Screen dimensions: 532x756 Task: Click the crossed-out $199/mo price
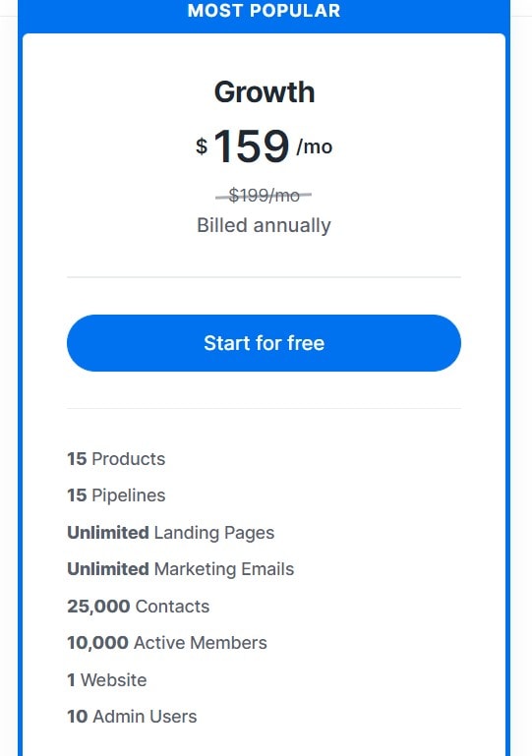click(x=264, y=196)
